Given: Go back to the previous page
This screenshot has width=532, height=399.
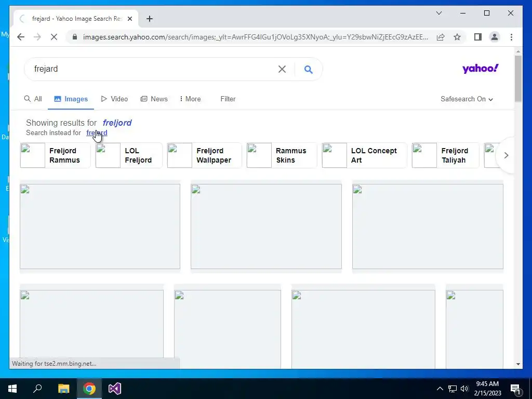Looking at the screenshot, I should [x=21, y=37].
